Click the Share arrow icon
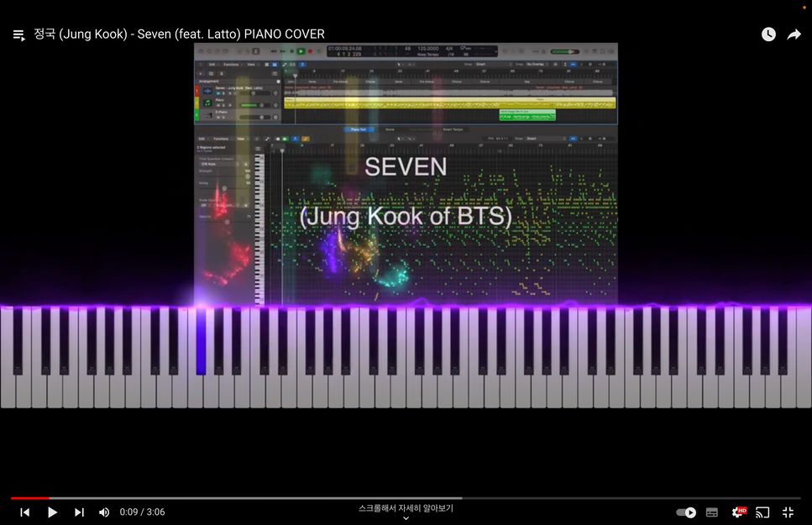The width and height of the screenshot is (812, 525). 794,34
